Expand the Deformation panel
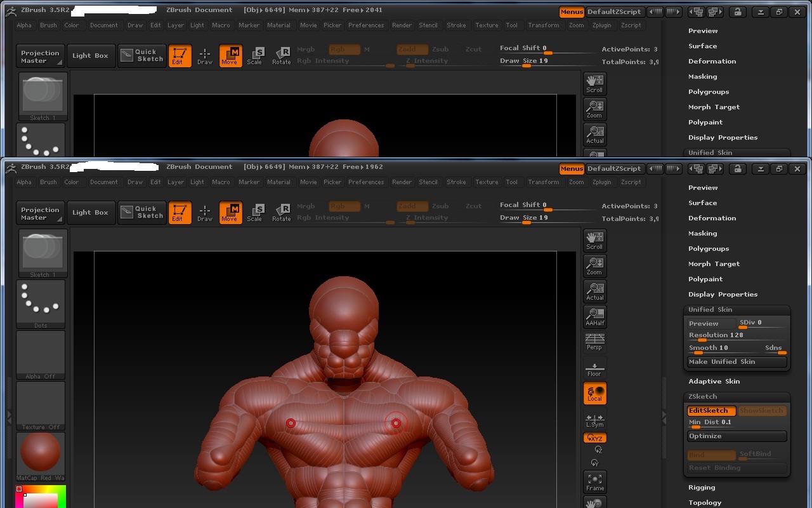 tap(712, 218)
